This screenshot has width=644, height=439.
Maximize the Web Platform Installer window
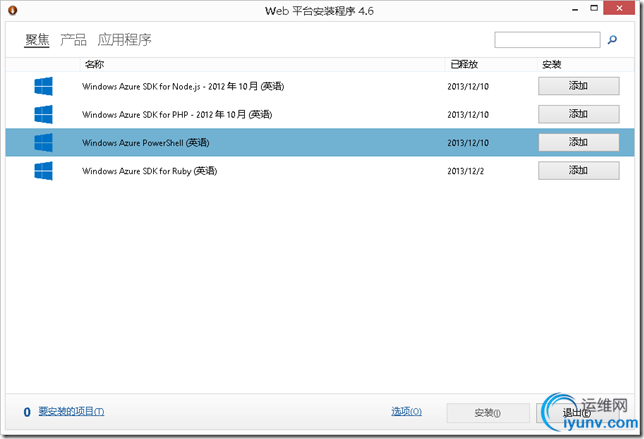594,8
